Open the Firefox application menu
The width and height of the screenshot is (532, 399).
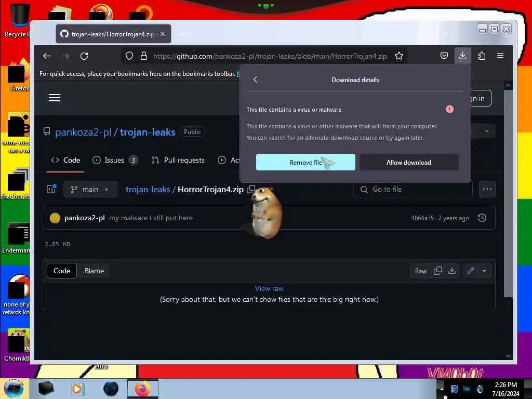[500, 55]
